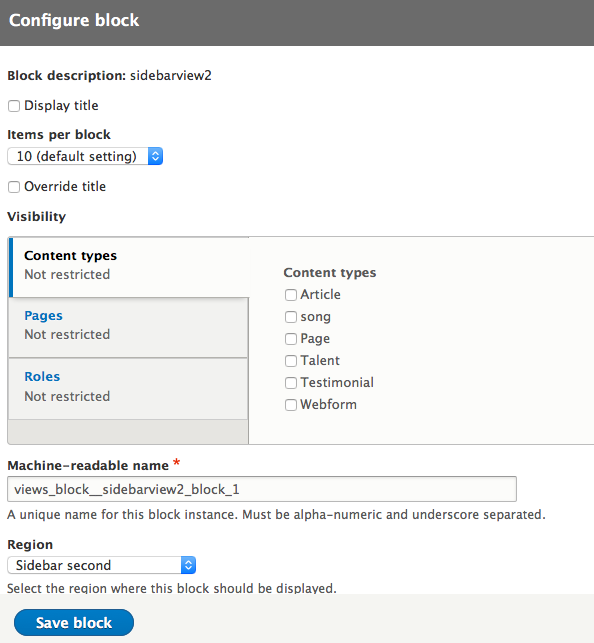The width and height of the screenshot is (594, 643).
Task: Click the Not restricted text under Pages
Action: [x=67, y=334]
